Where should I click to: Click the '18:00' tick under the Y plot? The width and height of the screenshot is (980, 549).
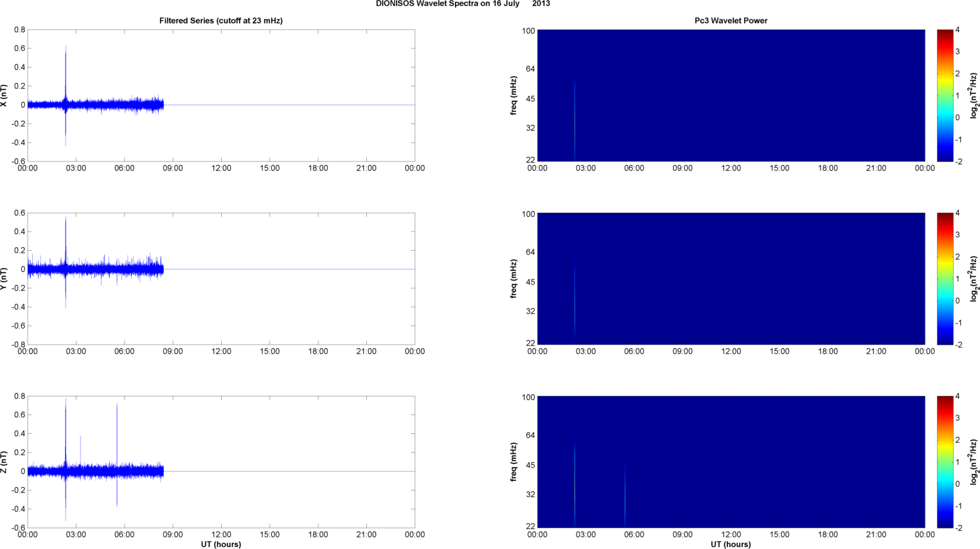coord(318,352)
